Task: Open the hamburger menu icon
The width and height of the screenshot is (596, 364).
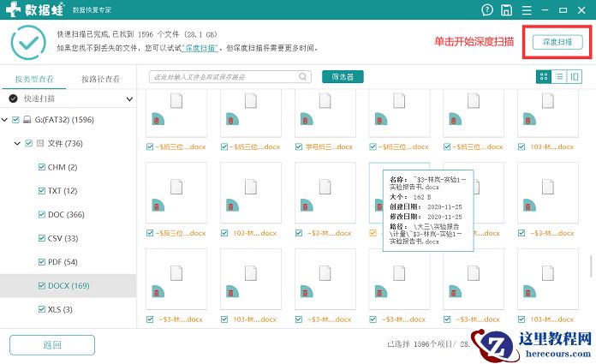Action: pos(527,10)
